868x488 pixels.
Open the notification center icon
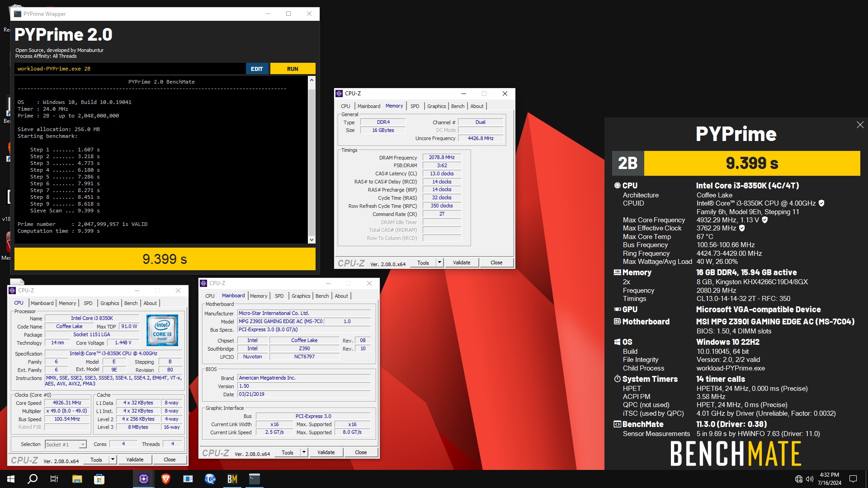point(853,479)
